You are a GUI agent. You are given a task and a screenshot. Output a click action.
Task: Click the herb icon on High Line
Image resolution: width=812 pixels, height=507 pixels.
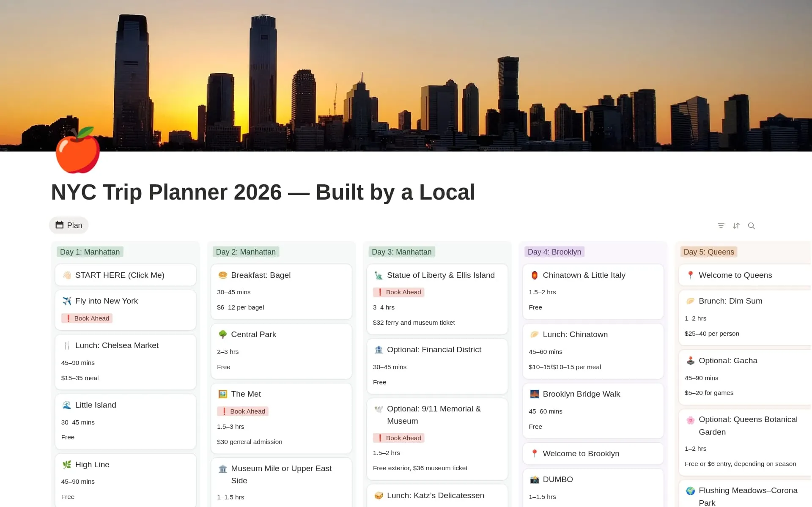[x=67, y=465]
